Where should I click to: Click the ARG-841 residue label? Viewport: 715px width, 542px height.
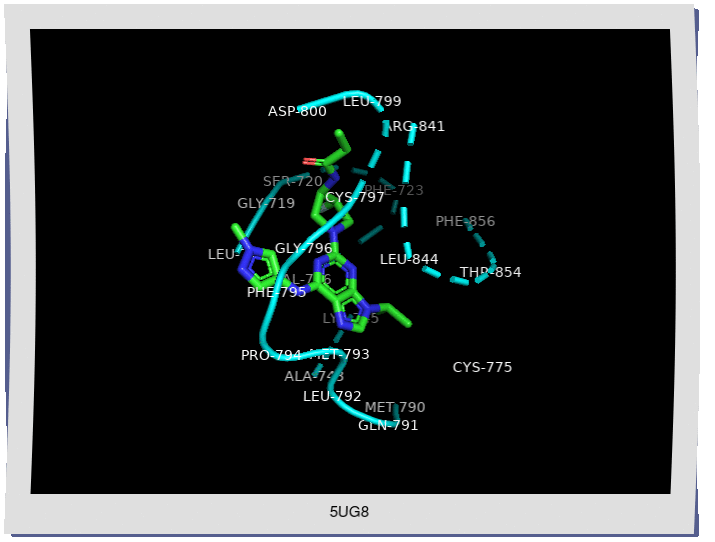coord(415,126)
